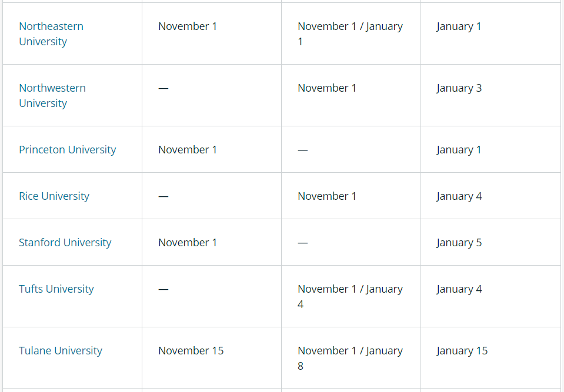Click Tulane's November 15 date

(x=191, y=351)
